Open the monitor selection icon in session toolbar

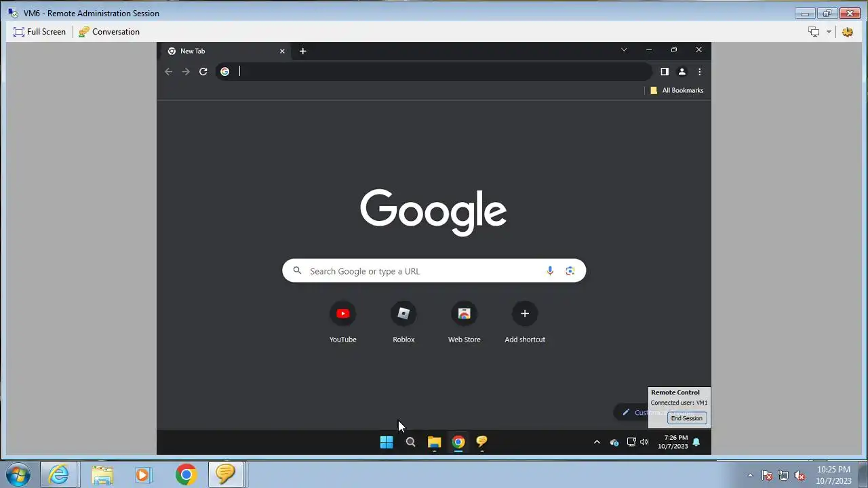pos(814,32)
